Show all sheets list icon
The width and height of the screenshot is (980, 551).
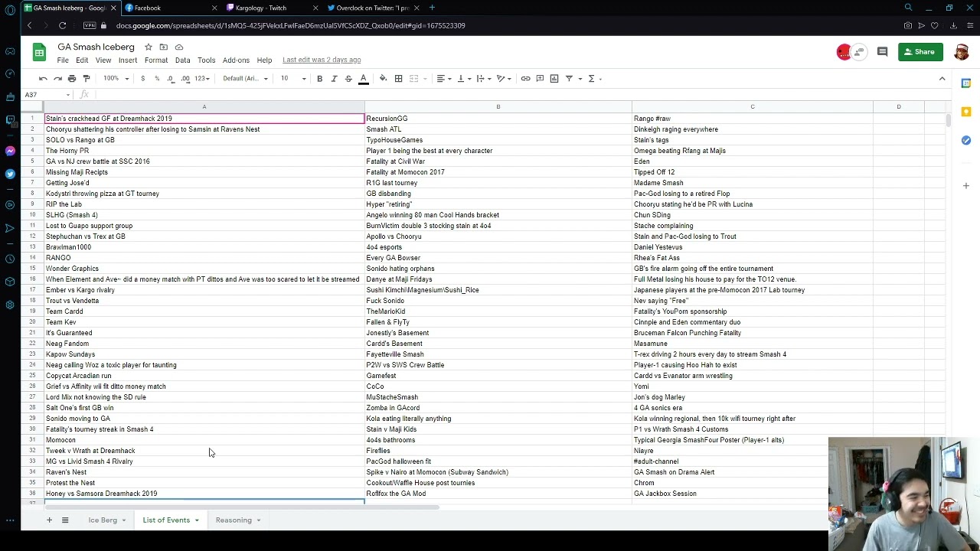[65, 520]
